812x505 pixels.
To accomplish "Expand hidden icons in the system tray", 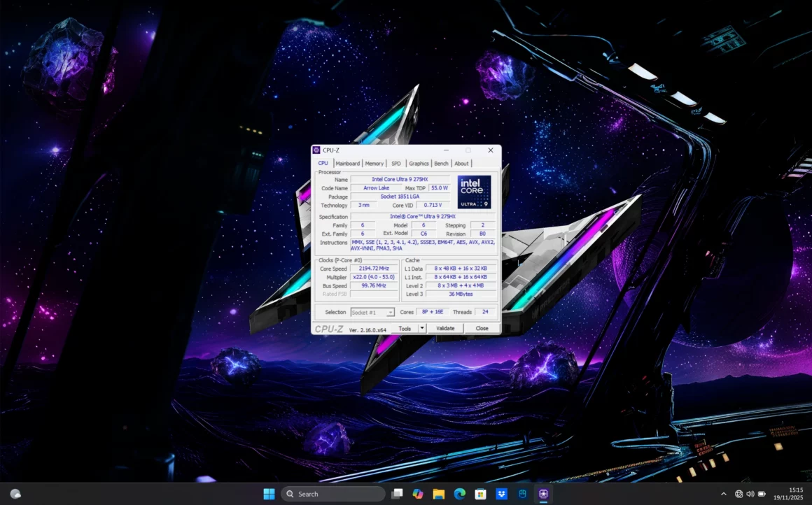I will point(724,493).
